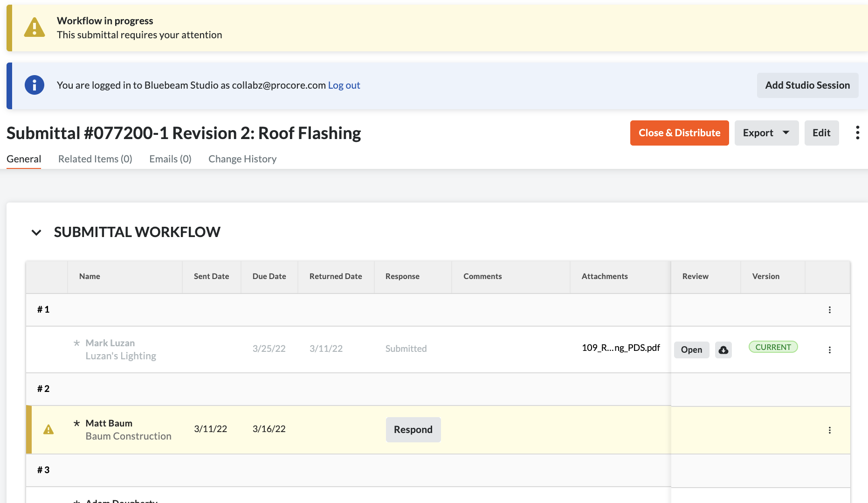The height and width of the screenshot is (503, 868).
Task: Download the attachment via cloud icon
Action: point(723,350)
